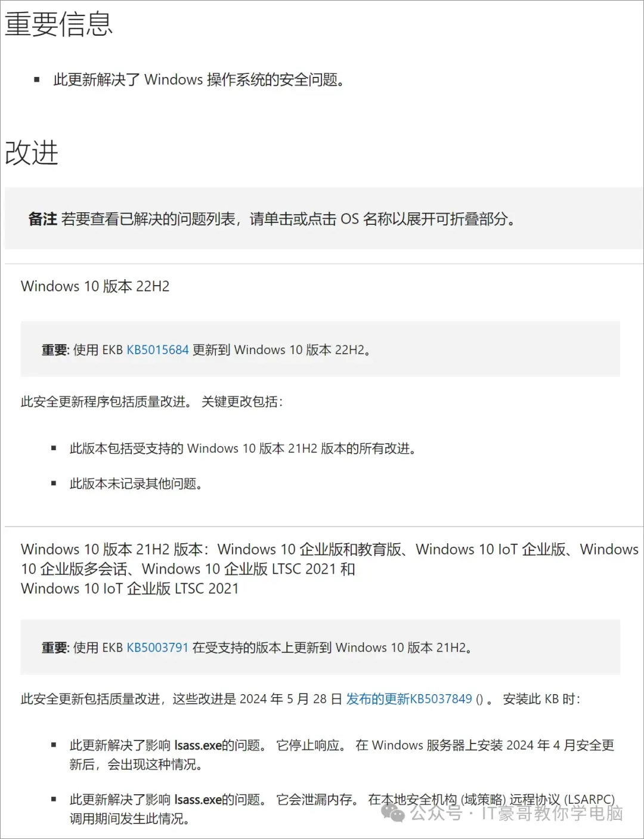Open the KB5015684 link
This screenshot has height=839, width=644.
(x=157, y=349)
